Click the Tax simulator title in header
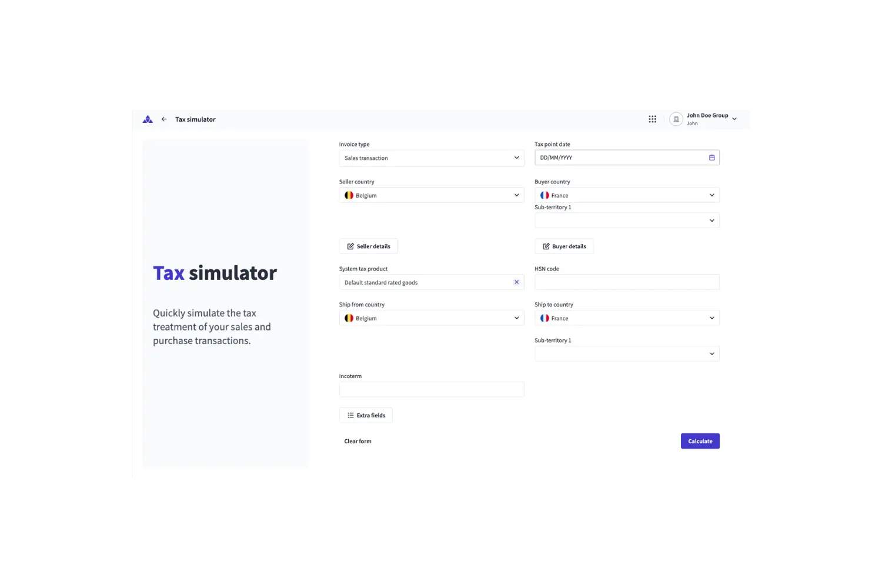The image size is (882, 588). [195, 119]
